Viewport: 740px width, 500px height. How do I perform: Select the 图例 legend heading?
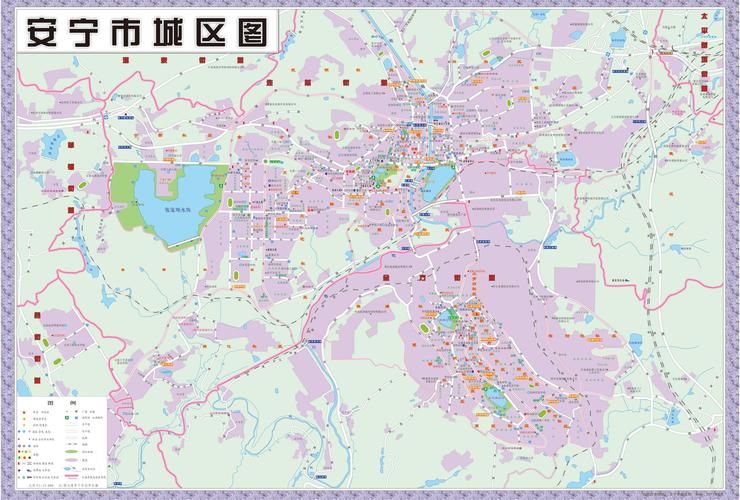tap(62, 403)
